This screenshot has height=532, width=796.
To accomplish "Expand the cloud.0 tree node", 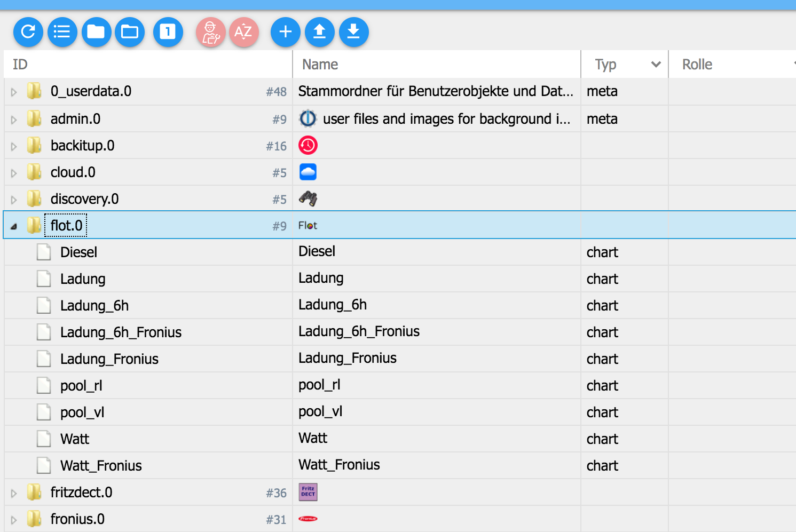I will [x=14, y=173].
